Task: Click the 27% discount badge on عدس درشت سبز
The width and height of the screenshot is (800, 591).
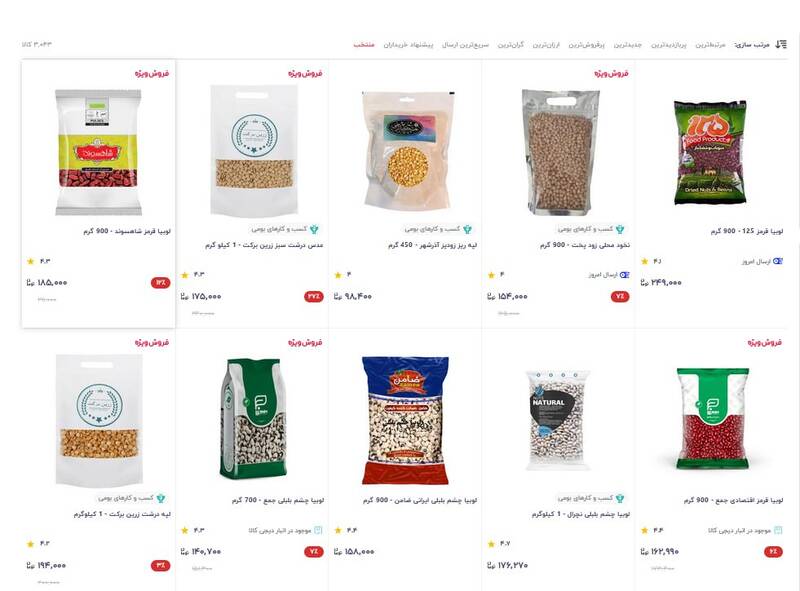Action: point(314,297)
